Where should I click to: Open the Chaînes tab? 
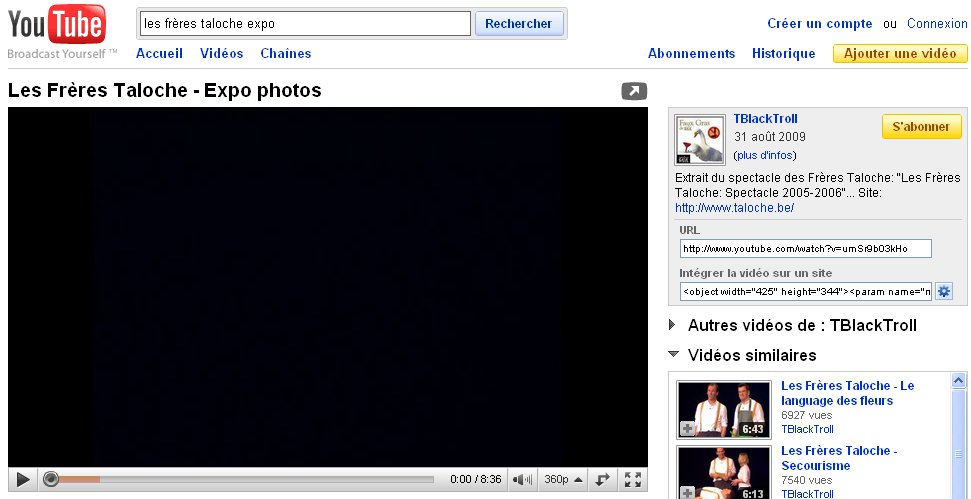(x=285, y=53)
